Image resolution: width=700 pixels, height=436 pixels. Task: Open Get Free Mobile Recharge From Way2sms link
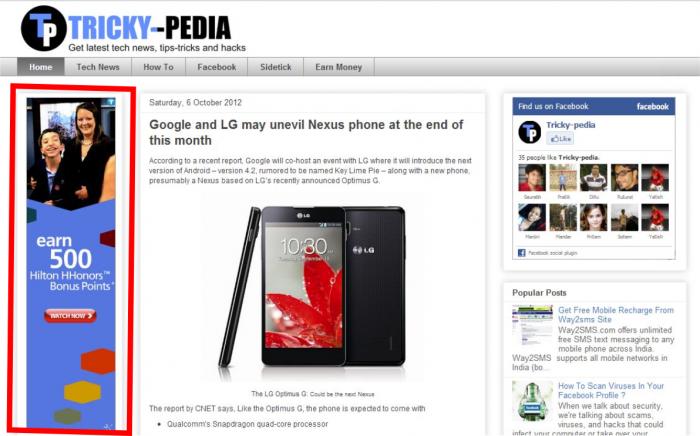(616, 315)
